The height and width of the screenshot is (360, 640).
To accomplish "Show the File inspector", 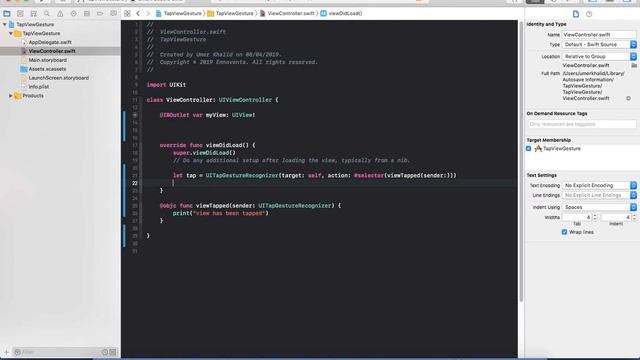I will pyautogui.click(x=576, y=14).
